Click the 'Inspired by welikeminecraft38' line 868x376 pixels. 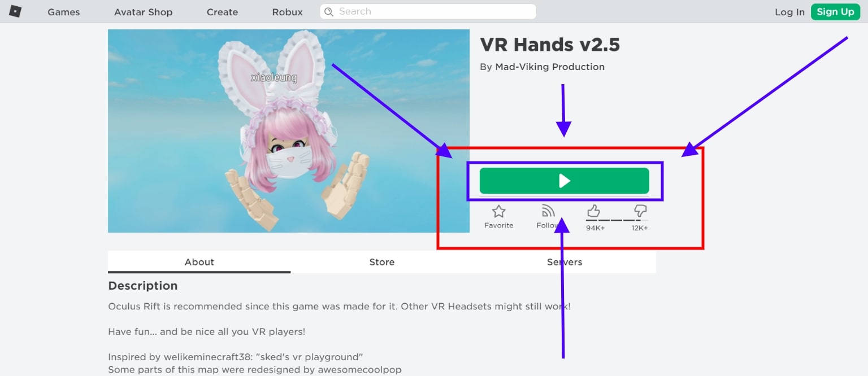coord(235,357)
